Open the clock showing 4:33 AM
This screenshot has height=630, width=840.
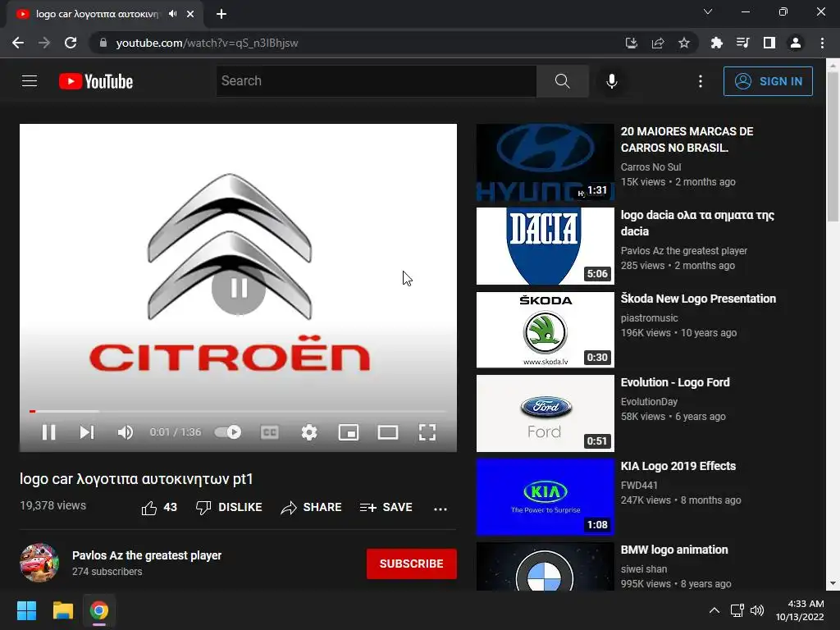click(800, 610)
